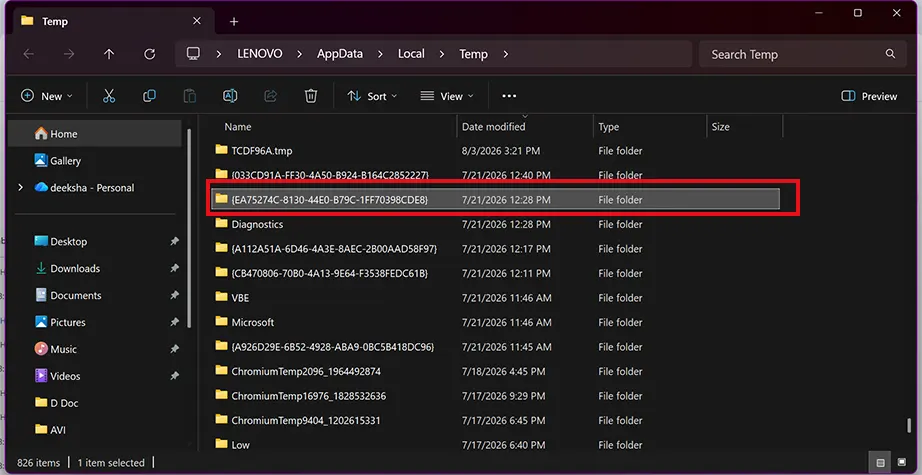Viewport: 922px width, 475px height.
Task: Click the Share icon in toolbar
Action: (270, 96)
